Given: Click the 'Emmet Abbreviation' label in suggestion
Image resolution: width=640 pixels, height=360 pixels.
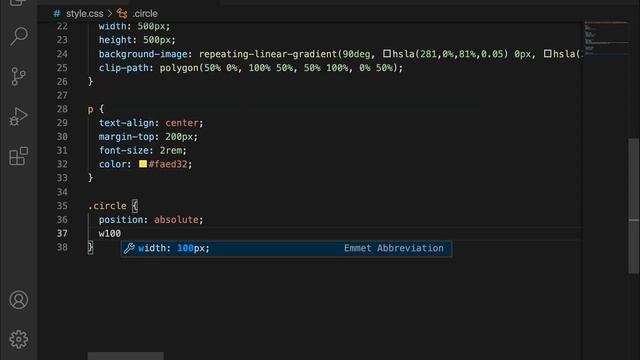Looking at the screenshot, I should pos(393,248).
